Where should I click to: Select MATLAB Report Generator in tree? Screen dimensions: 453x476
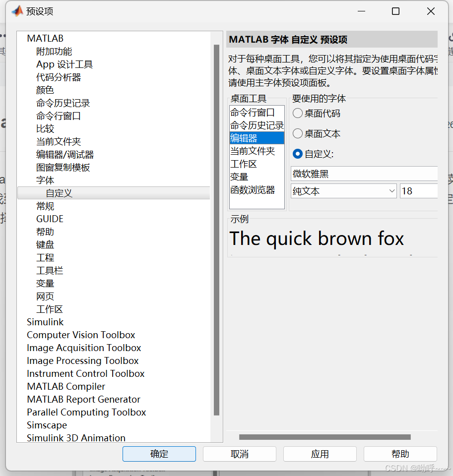[x=83, y=400]
